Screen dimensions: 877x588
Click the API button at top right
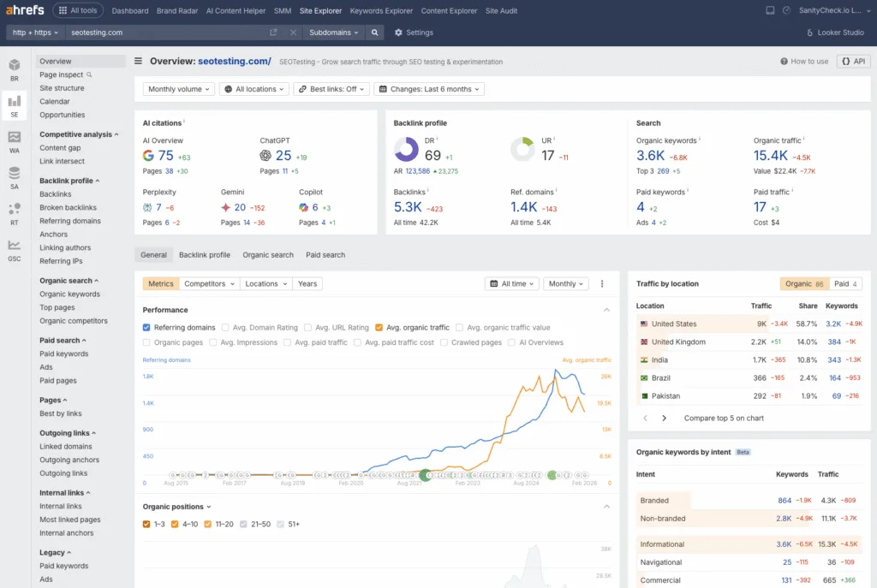[853, 61]
